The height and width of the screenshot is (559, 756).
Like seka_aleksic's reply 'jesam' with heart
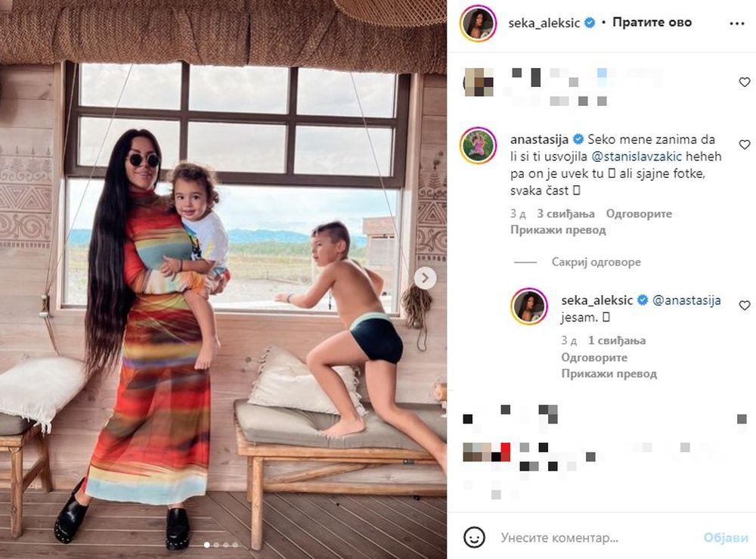coord(745,305)
